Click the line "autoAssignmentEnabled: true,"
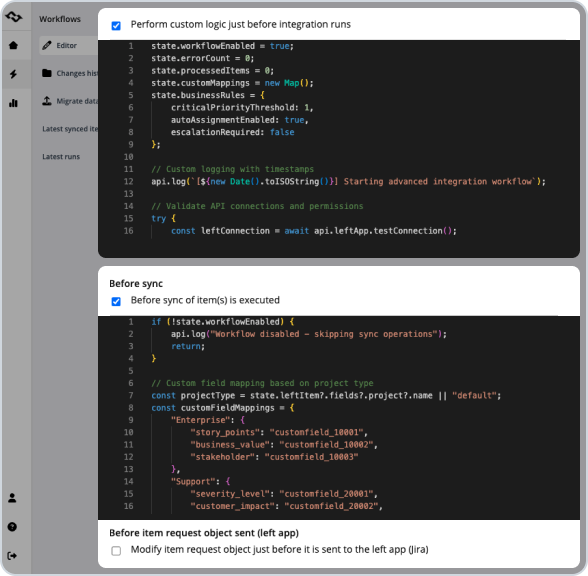588x576 pixels. (x=240, y=120)
